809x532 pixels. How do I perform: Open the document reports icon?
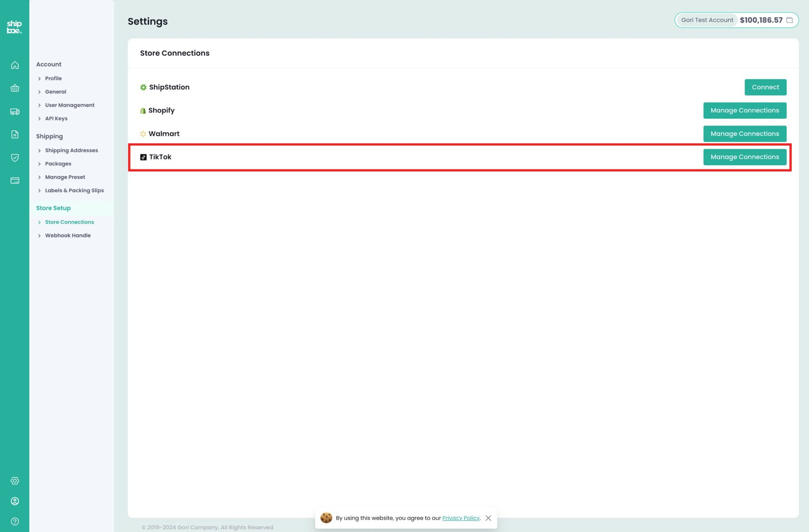[x=15, y=134]
